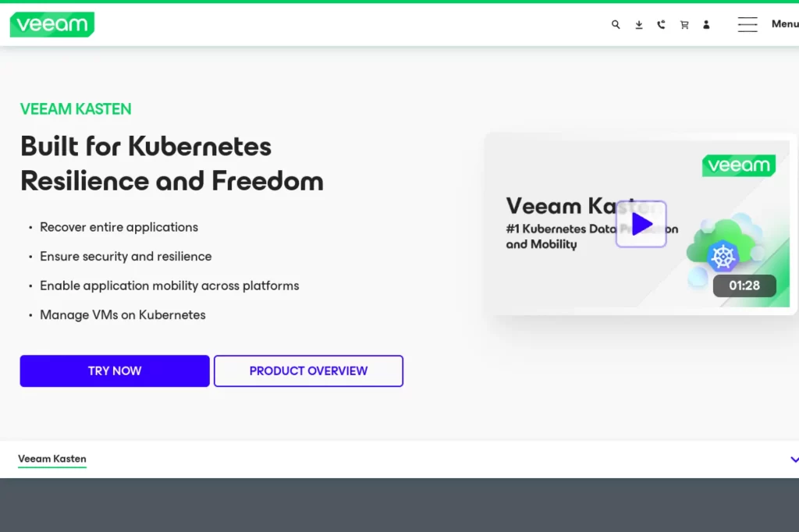Click the Veeam badge inside the video preview
The width and height of the screenshot is (799, 532).
[738, 165]
